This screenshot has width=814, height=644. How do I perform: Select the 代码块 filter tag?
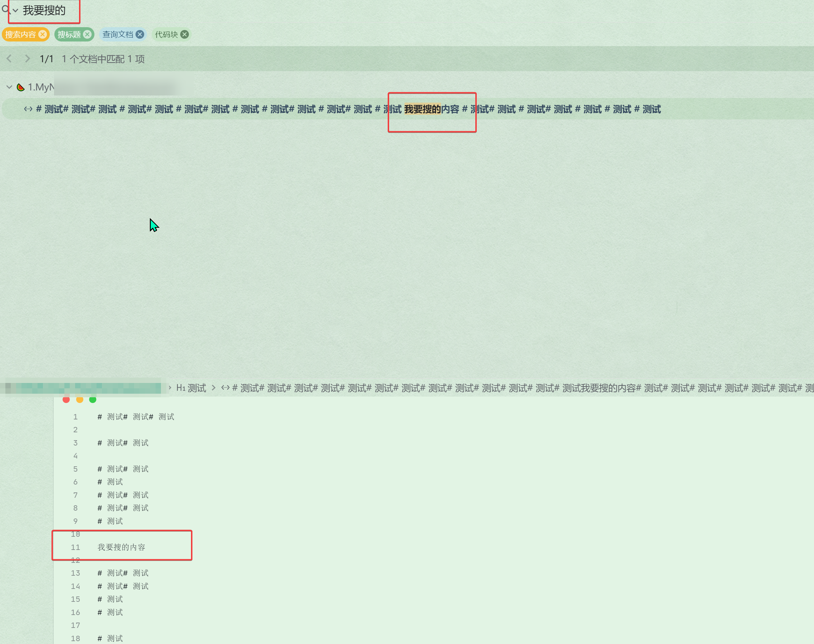click(166, 34)
